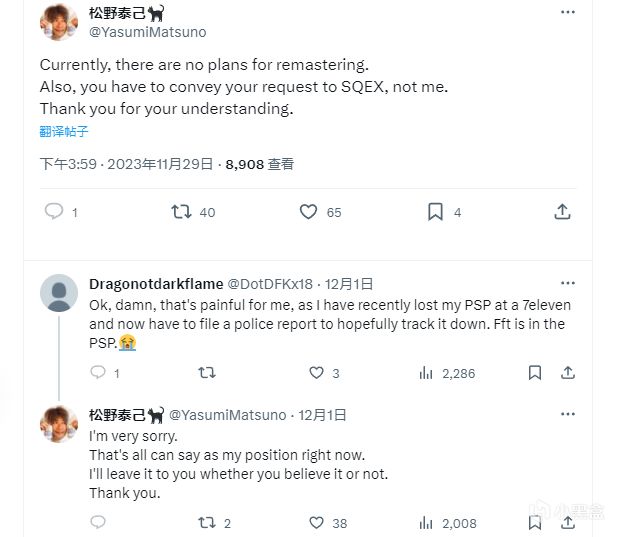Open more options on Matsuno's "I'm very sorry" reply
This screenshot has height=537, width=622.
tap(568, 413)
